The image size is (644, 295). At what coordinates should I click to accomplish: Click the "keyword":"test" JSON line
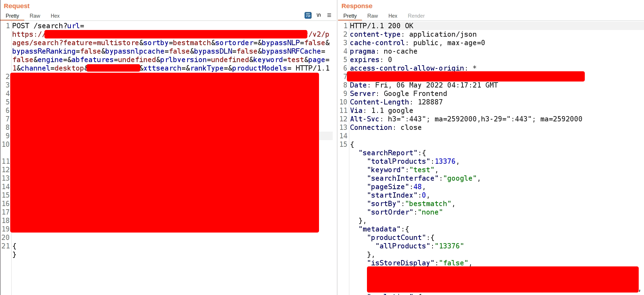click(403, 170)
